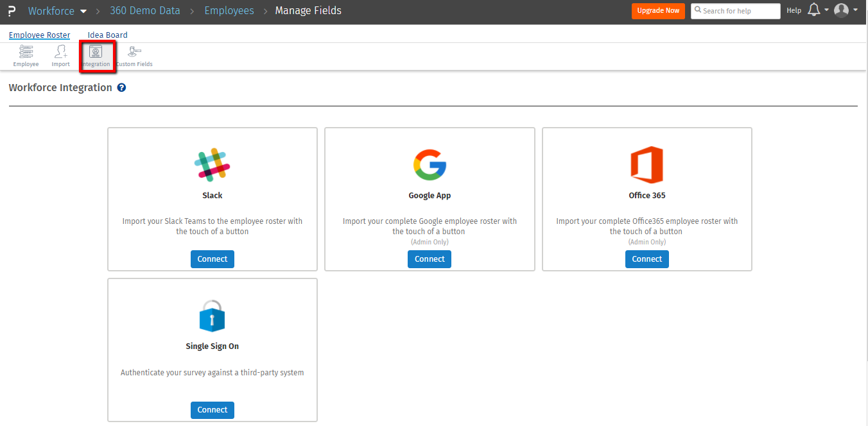868x426 pixels.
Task: Connect the Slack integration
Action: [213, 259]
